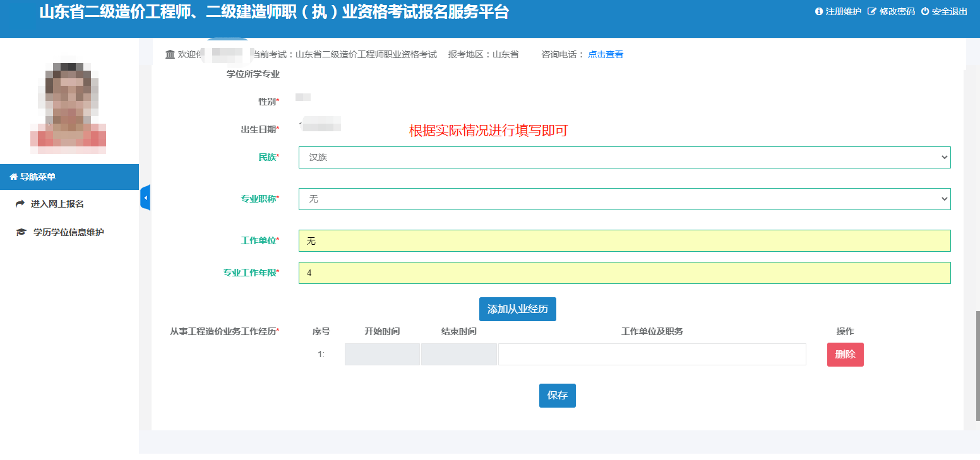Click the 专业工作年限 input field

624,273
